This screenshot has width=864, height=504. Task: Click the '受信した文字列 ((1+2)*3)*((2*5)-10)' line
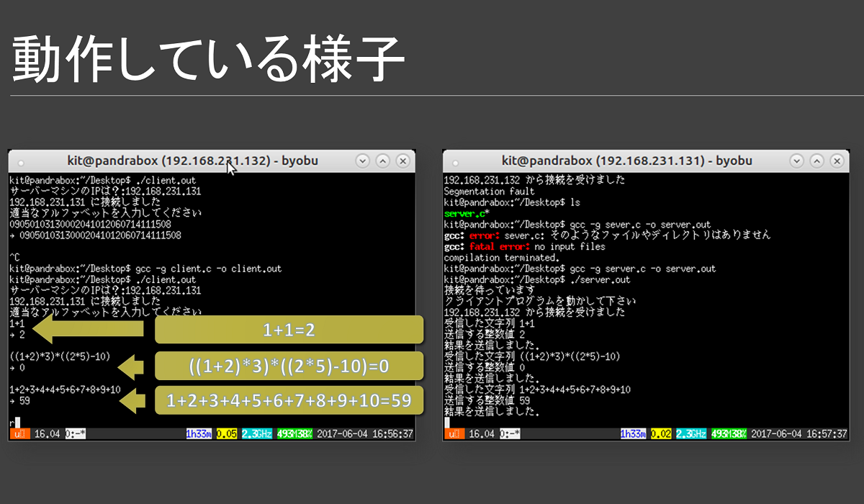coord(533,356)
